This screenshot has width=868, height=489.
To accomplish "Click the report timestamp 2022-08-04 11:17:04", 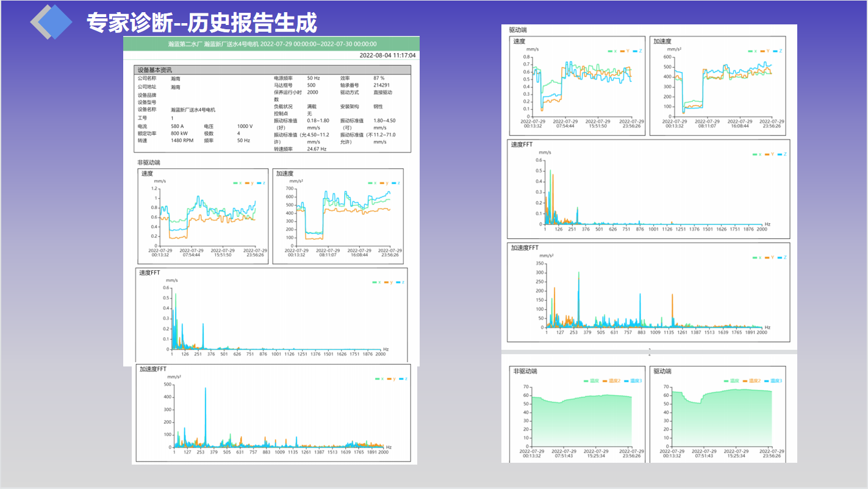I will coord(387,55).
